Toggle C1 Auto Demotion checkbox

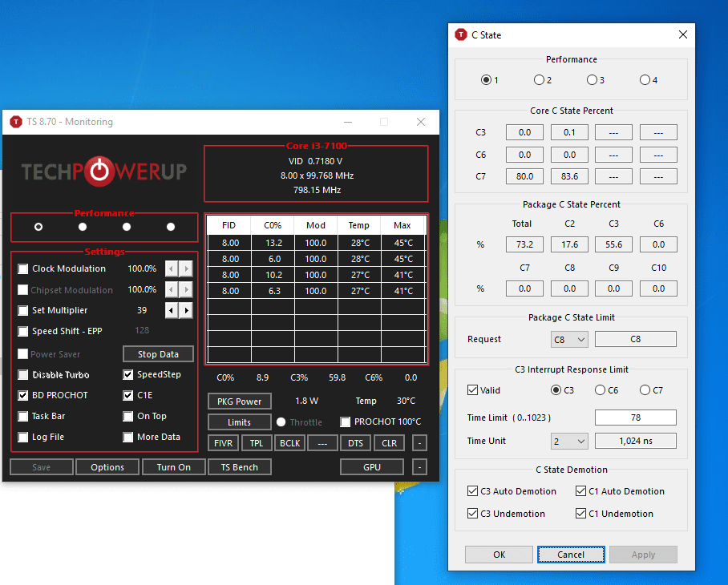click(580, 490)
